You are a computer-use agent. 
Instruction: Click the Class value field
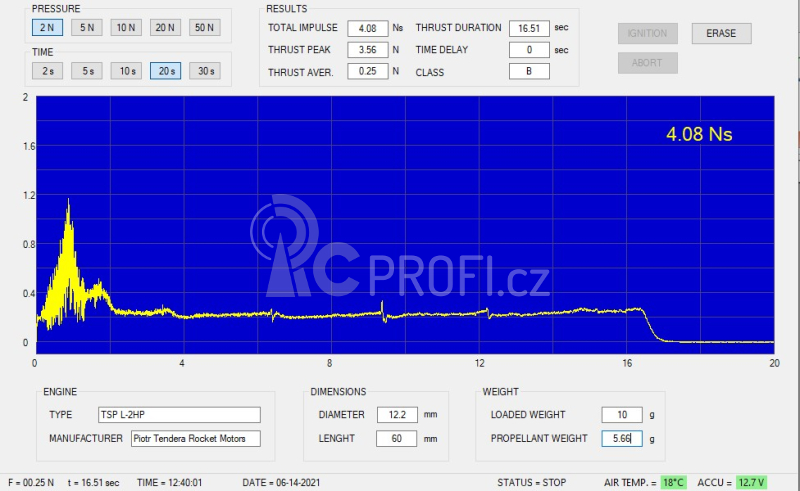point(529,71)
